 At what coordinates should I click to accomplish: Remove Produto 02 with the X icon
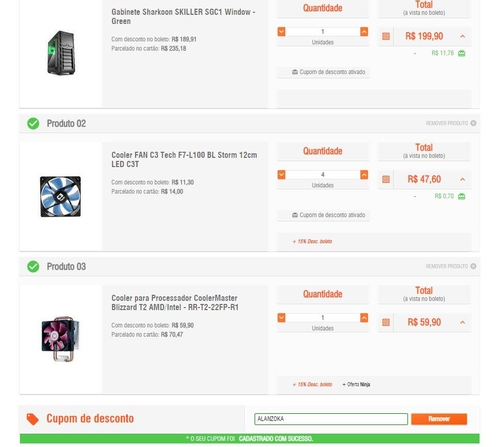pyautogui.click(x=473, y=123)
